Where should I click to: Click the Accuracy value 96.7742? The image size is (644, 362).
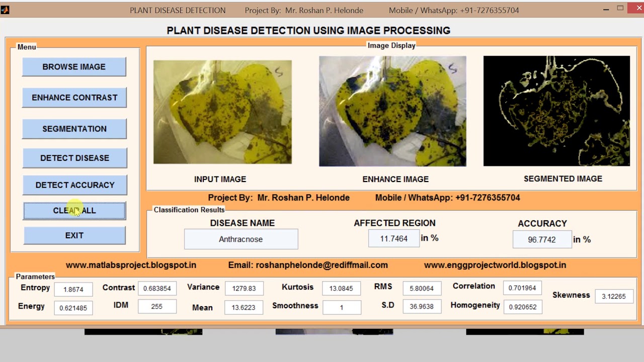542,240
